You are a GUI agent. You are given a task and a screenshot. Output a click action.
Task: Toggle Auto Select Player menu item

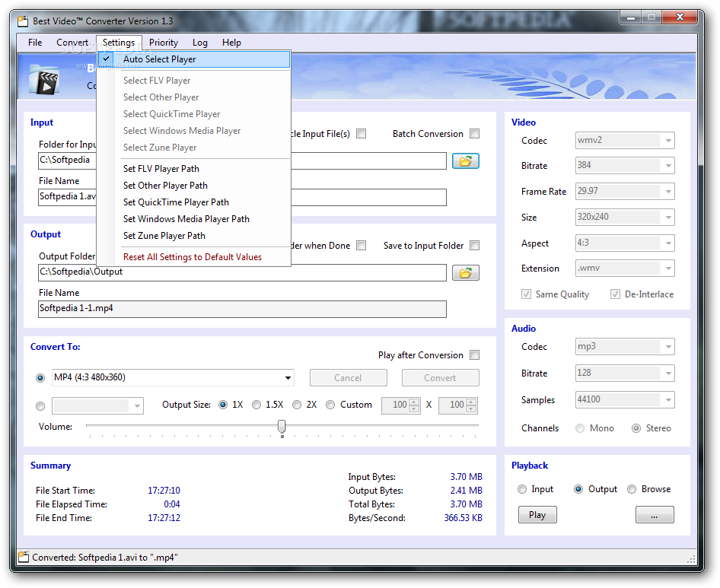[x=194, y=59]
